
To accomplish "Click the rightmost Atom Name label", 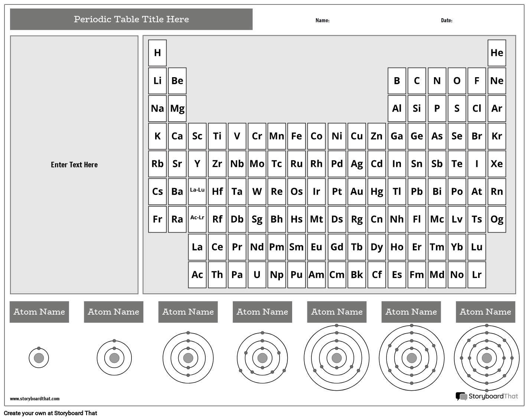I will [485, 312].
